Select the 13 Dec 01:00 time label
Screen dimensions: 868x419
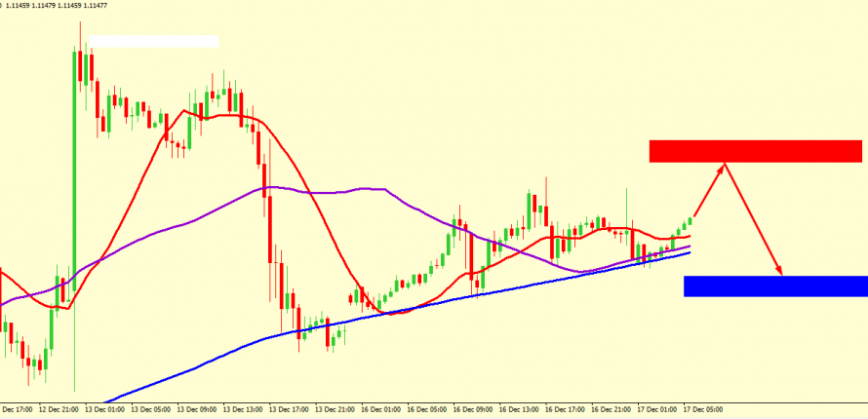[x=105, y=409]
